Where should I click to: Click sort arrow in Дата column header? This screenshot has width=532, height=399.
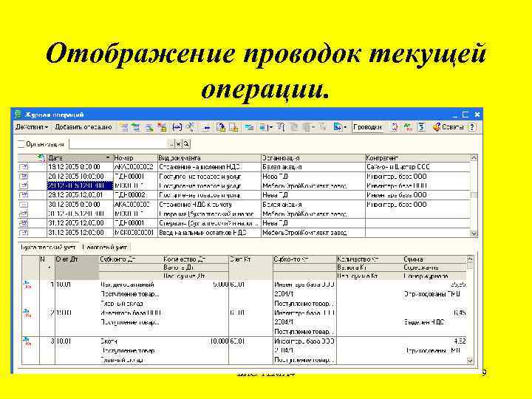[108, 158]
